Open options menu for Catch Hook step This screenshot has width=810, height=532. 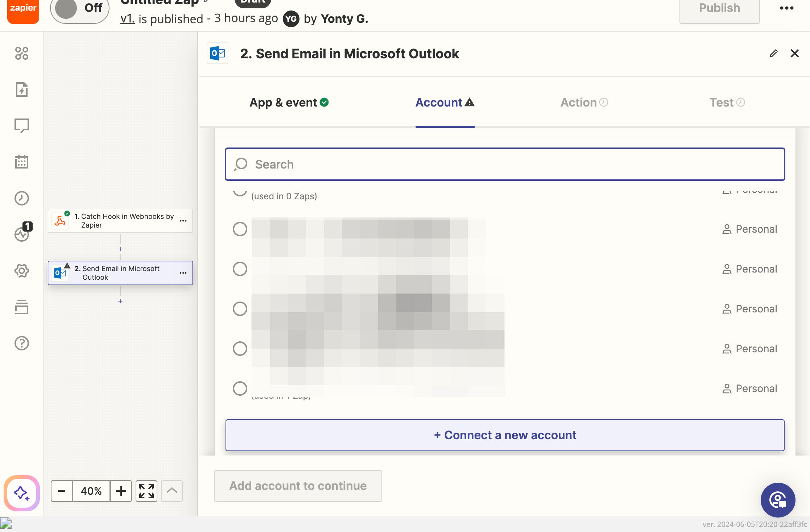click(183, 221)
